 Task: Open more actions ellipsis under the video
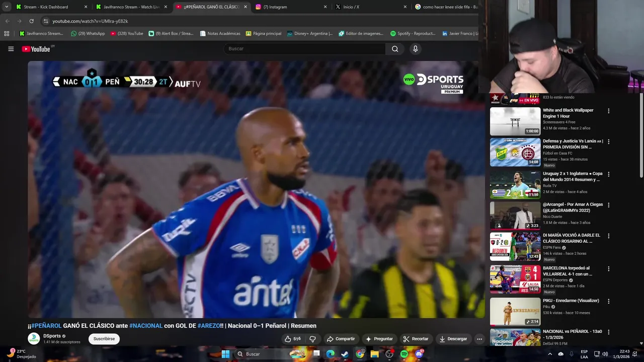(x=479, y=339)
